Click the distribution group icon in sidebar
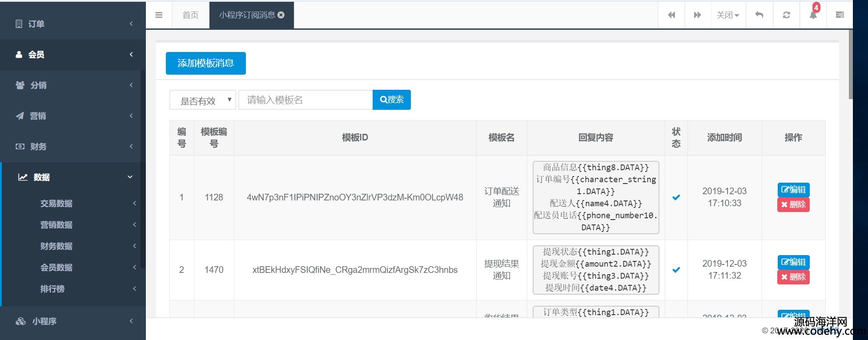Viewport: 868px width, 340px height. pyautogui.click(x=20, y=85)
